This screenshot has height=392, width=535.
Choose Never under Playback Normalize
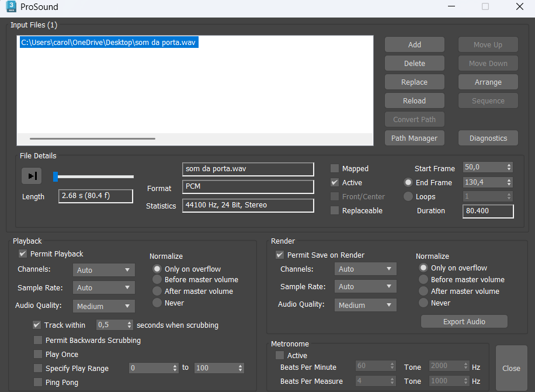pos(157,303)
